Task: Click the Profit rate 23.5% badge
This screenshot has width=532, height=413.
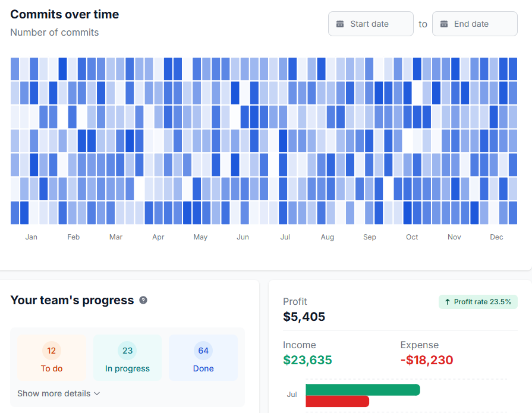Action: (478, 302)
